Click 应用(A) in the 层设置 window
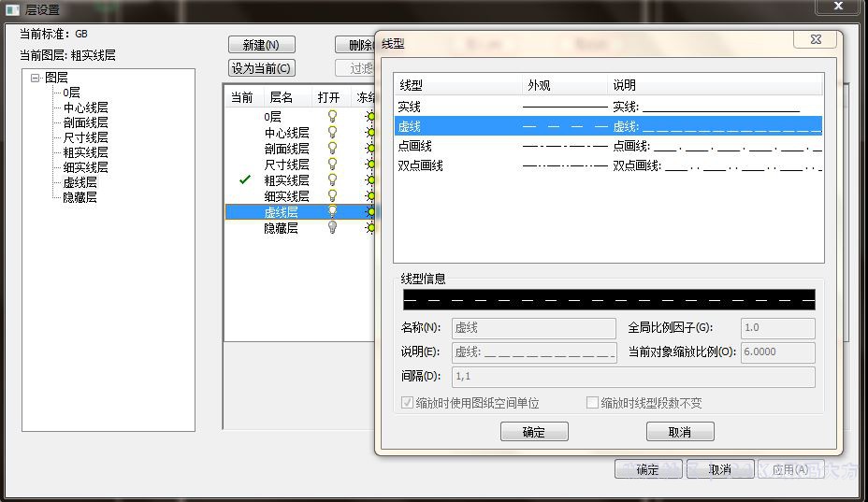The width and height of the screenshot is (868, 502). click(791, 469)
